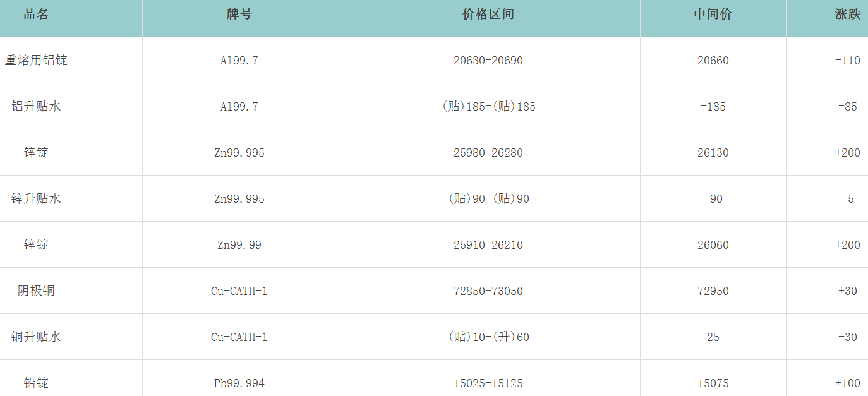Select the +30 change value
Image resolution: width=868 pixels, height=396 pixels.
click(847, 291)
